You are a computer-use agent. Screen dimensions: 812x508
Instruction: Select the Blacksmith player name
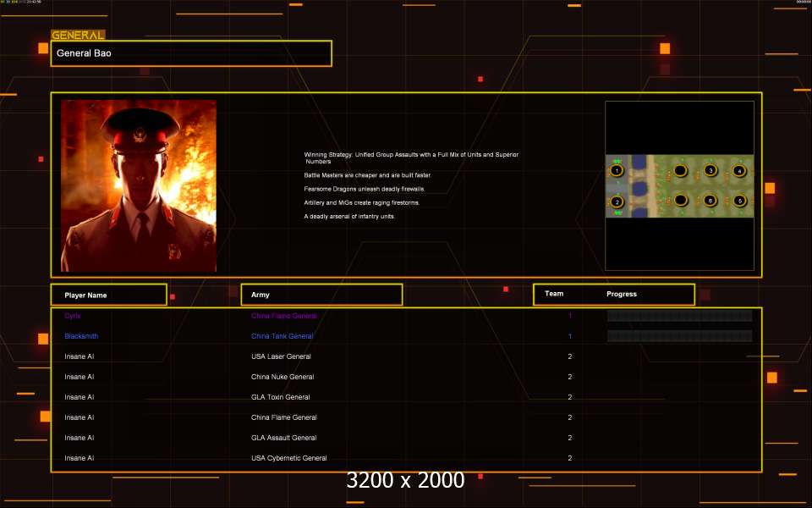click(81, 336)
